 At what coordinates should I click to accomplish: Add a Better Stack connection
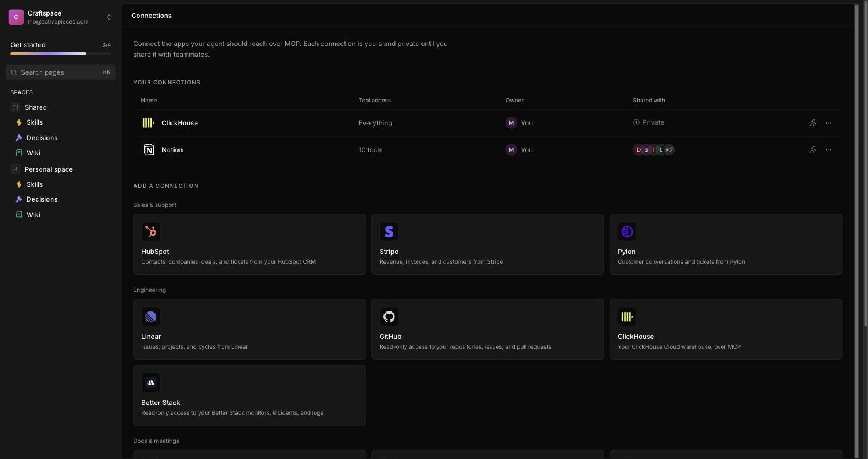click(x=250, y=395)
